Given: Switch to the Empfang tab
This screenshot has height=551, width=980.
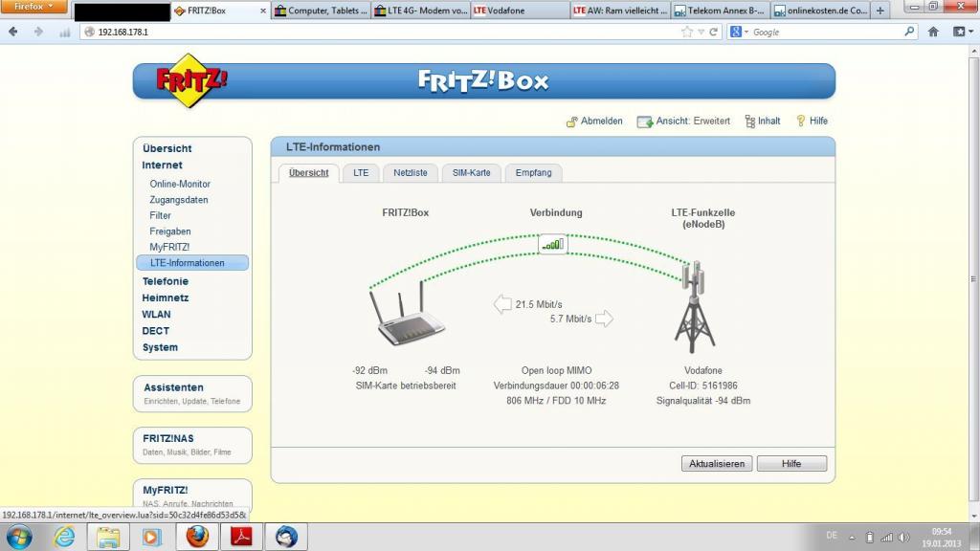Looking at the screenshot, I should click(533, 173).
